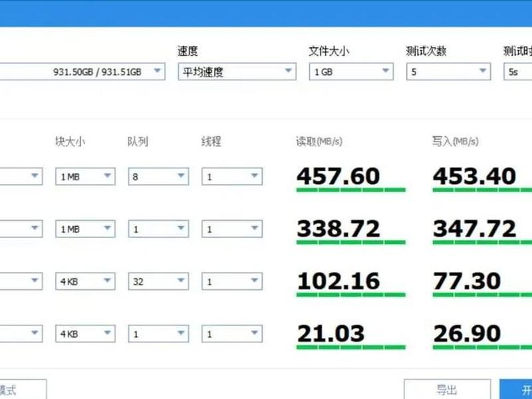
Task: Click the blue start button at bottom right
Action: [x=516, y=390]
